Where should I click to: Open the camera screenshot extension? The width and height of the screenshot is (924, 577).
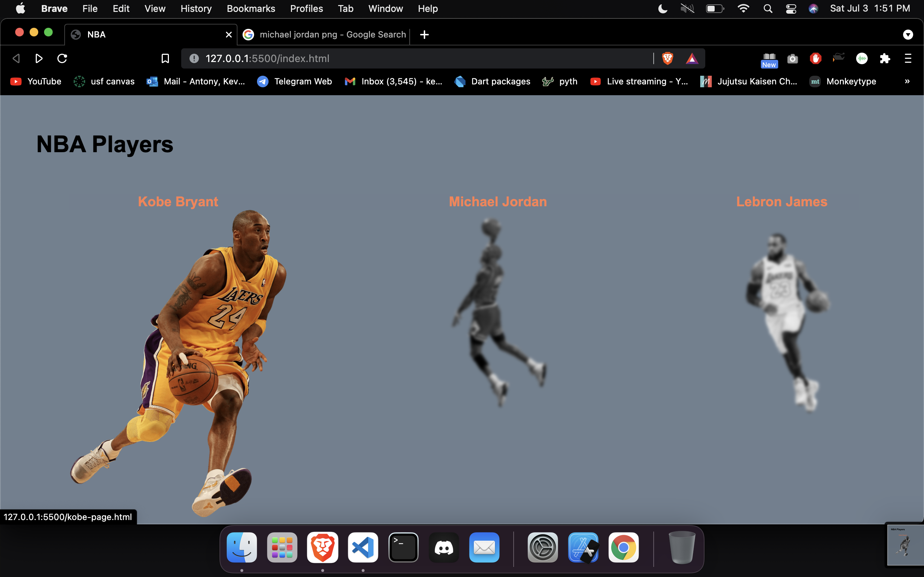tap(792, 59)
